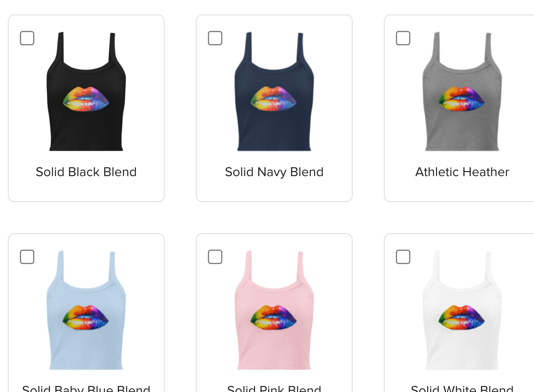Check the Solid Black Blend checkbox
This screenshot has width=534, height=392.
27,38
